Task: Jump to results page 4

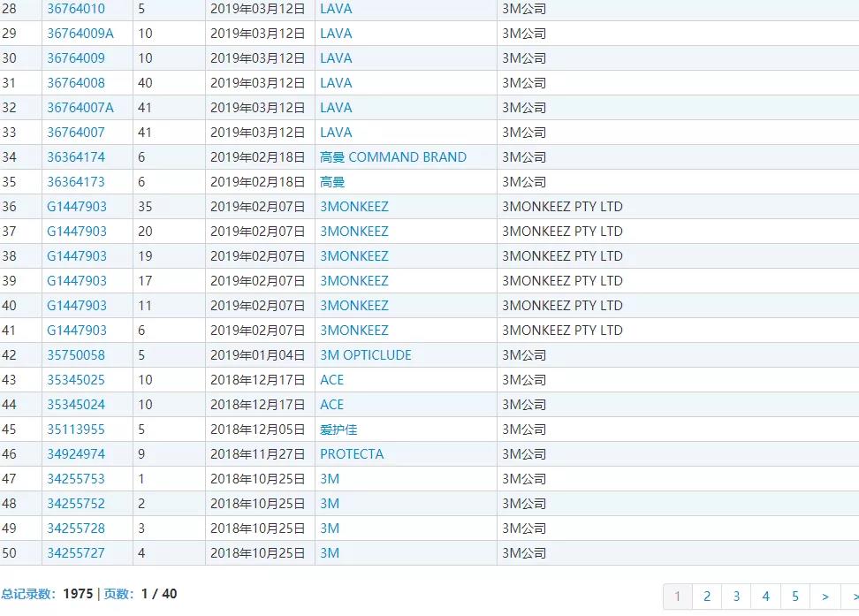Action: coord(766,597)
